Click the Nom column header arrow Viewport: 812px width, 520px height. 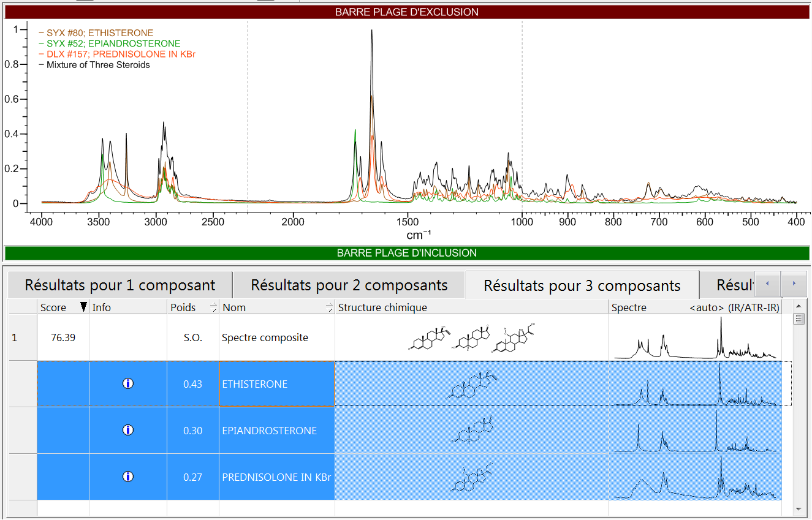pyautogui.click(x=329, y=307)
